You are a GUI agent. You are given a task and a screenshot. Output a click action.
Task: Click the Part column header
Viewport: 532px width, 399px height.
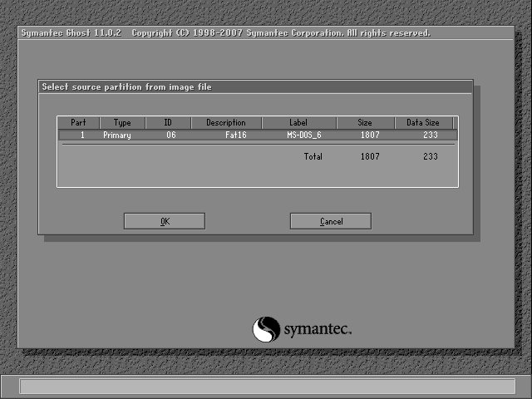(79, 122)
